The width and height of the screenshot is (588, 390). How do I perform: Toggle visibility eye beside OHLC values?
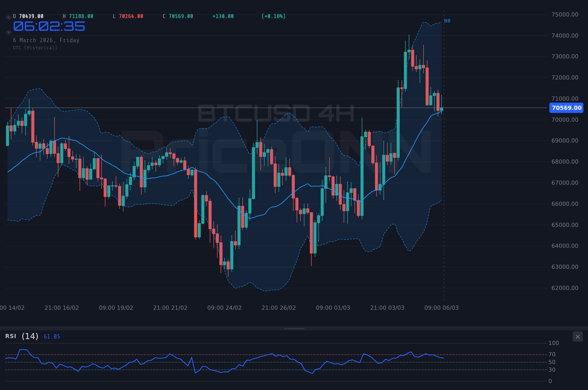pyautogui.click(x=9, y=17)
